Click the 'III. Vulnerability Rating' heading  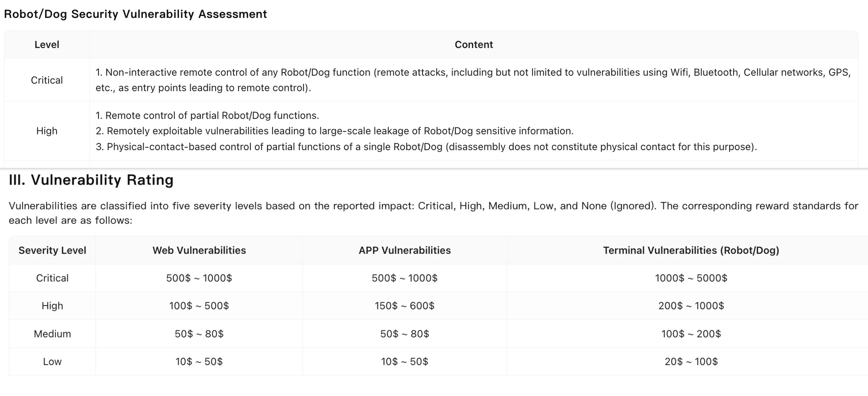[x=91, y=180]
